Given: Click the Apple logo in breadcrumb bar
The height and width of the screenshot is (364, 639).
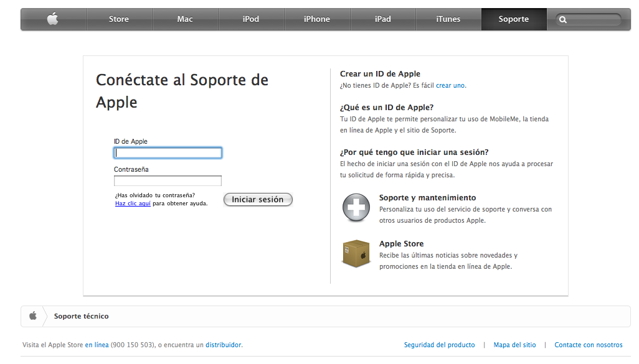Looking at the screenshot, I should pos(33,316).
